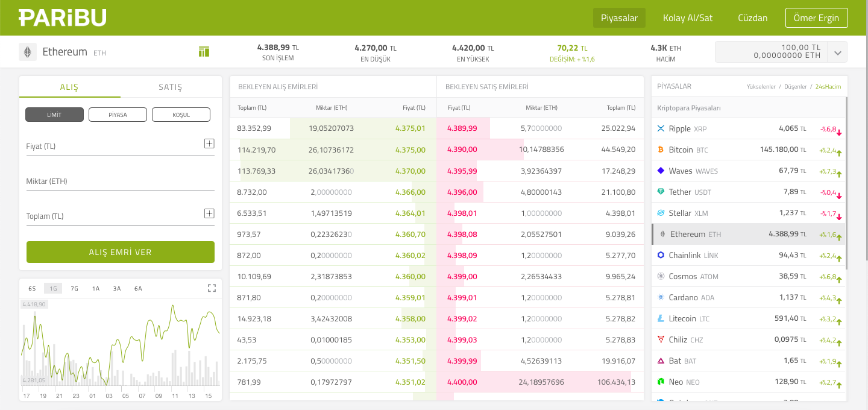
Task: Click the Chainlink LINK icon
Action: point(661,255)
